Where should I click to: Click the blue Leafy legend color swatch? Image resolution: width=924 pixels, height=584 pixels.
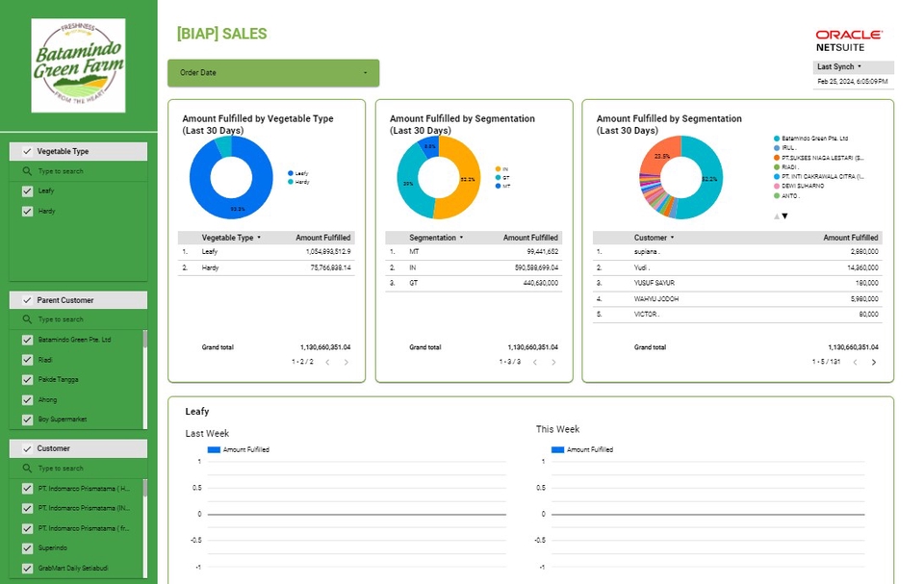[291, 173]
